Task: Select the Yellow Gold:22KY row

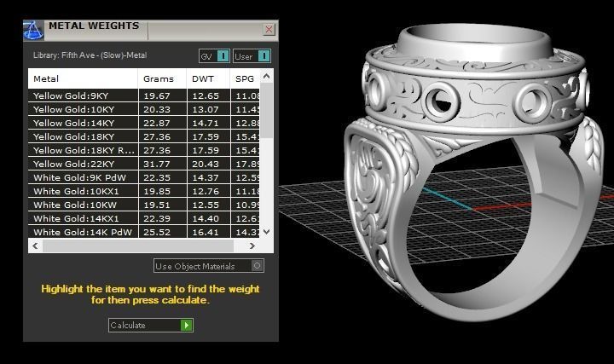Action: tap(144, 164)
